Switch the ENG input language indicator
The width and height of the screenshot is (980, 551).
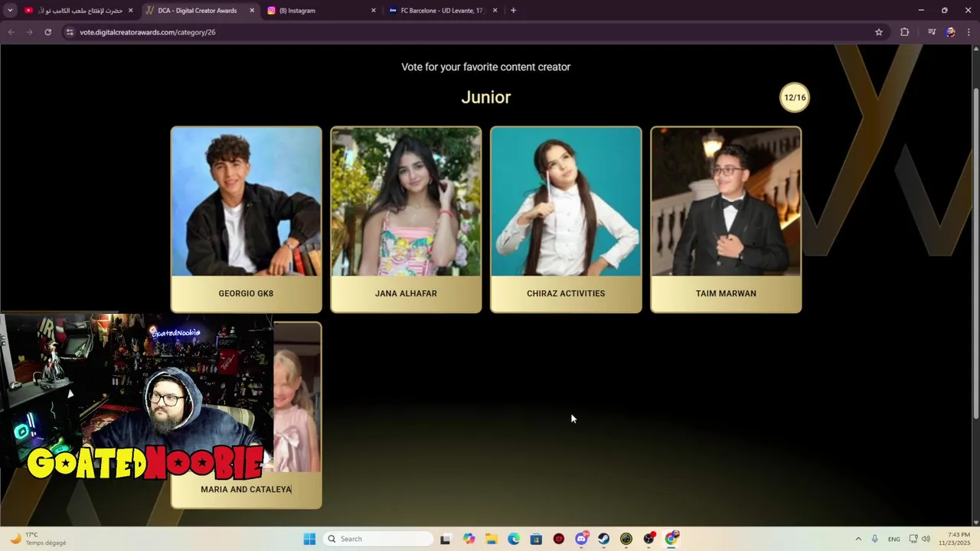coord(894,539)
